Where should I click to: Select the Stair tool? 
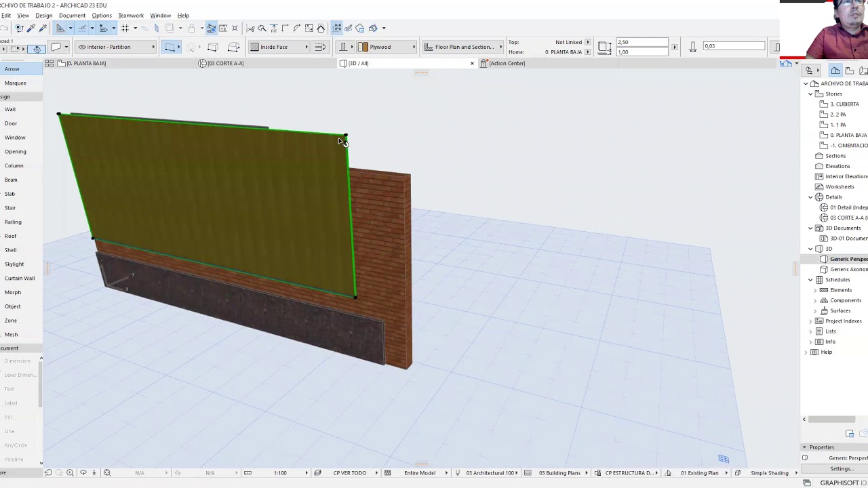click(x=10, y=208)
